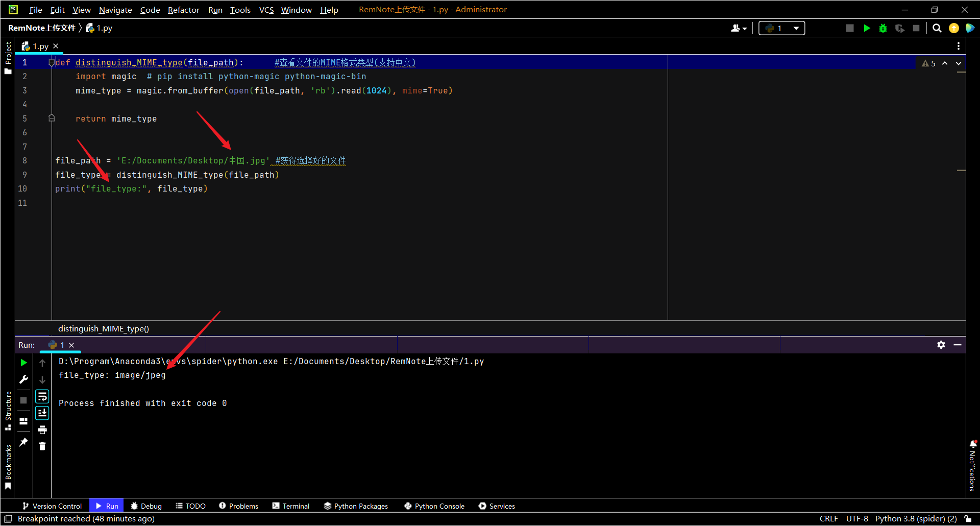The width and height of the screenshot is (980, 526).
Task: Hide the Run tool window with the minus button
Action: click(958, 345)
